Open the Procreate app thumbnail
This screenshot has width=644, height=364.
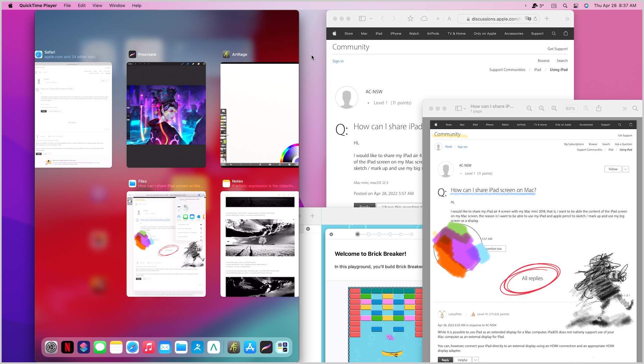pyautogui.click(x=166, y=115)
